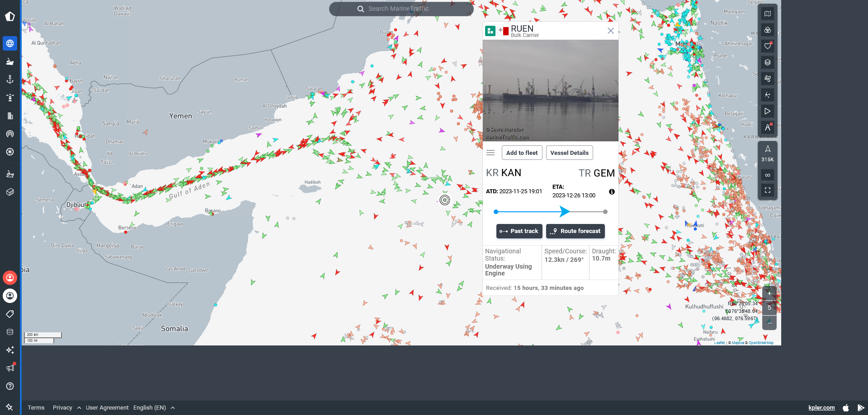Open the Lighthouses icon in sidebar
868x415 pixels.
pos(10,98)
